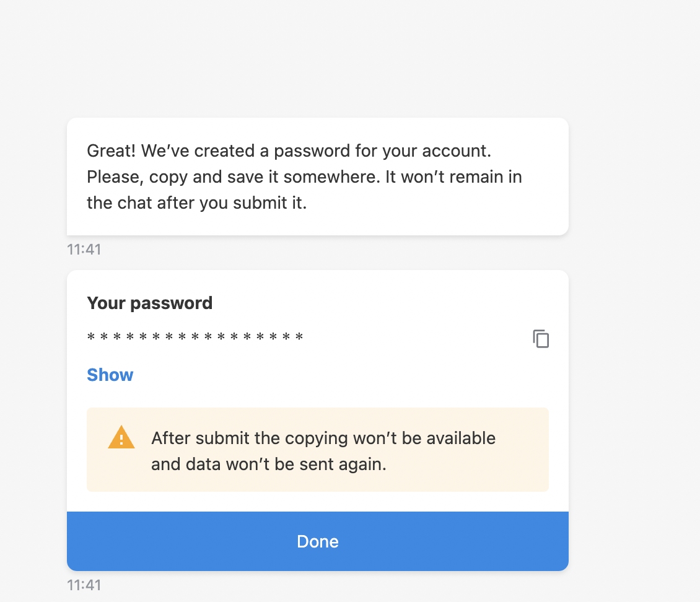Click the word "somewhere." in the chat message
This screenshot has height=602, width=700.
click(x=331, y=177)
